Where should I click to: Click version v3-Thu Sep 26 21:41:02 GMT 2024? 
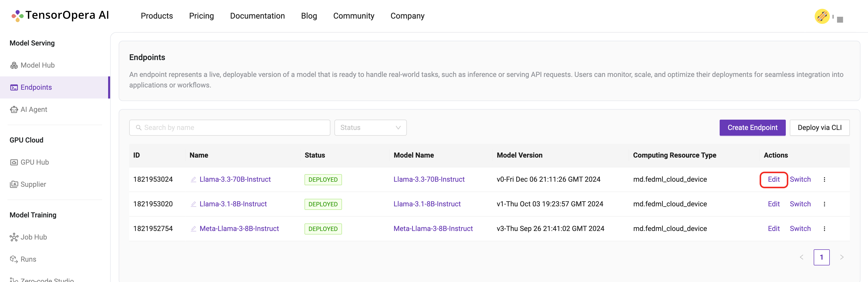pos(550,229)
